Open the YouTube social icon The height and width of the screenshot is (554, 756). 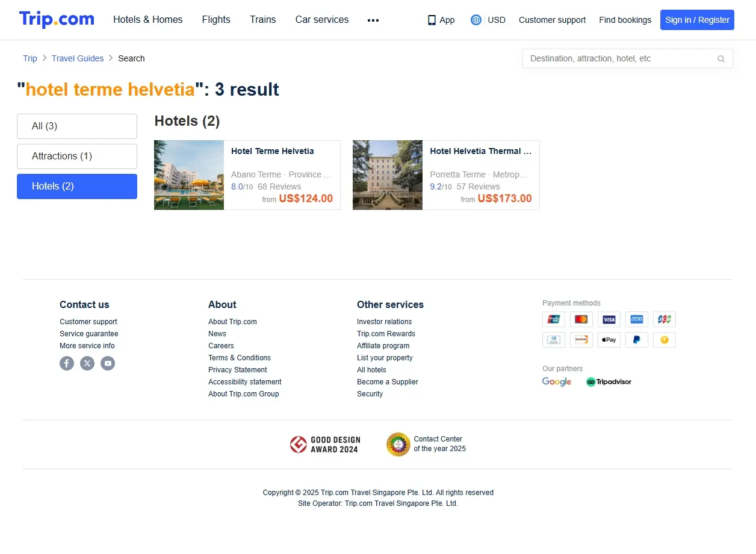point(108,363)
